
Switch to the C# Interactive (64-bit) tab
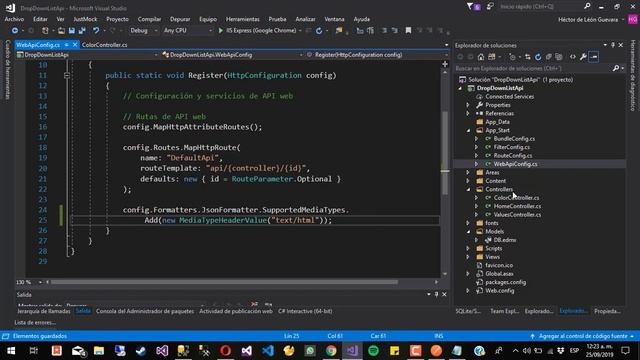[x=305, y=311]
